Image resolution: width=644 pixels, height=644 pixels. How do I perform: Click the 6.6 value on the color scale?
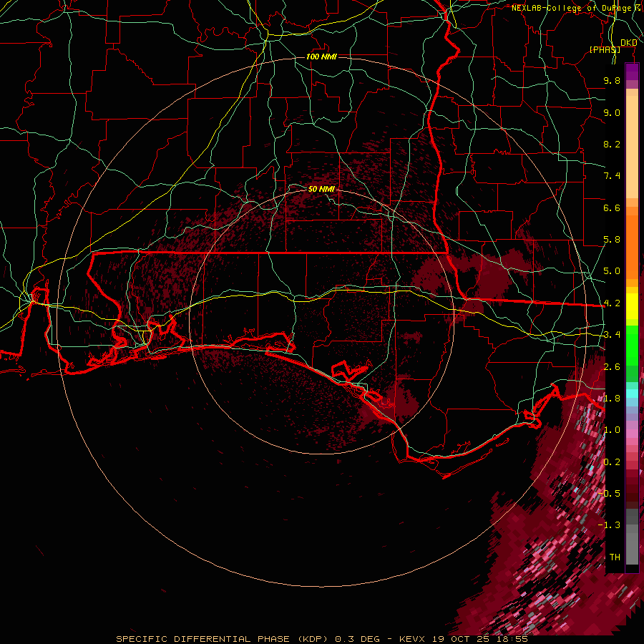pyautogui.click(x=612, y=208)
